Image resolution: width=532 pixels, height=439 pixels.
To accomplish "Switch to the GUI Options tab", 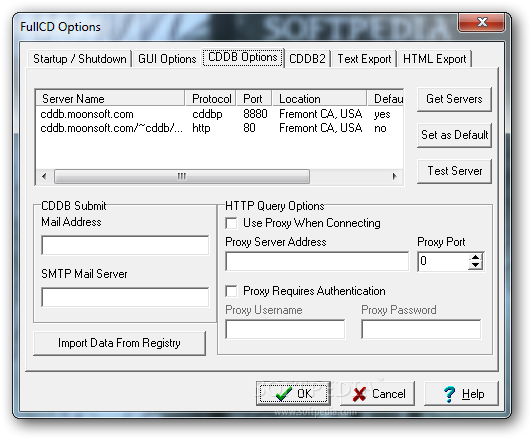I will (167, 59).
